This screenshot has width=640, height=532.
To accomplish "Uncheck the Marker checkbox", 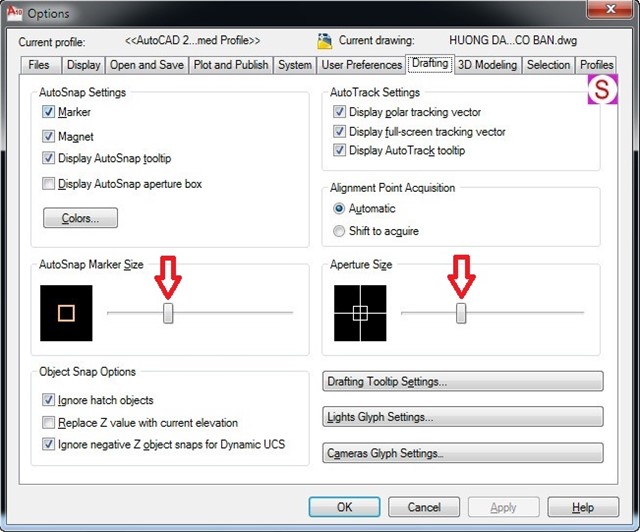I will (x=48, y=112).
